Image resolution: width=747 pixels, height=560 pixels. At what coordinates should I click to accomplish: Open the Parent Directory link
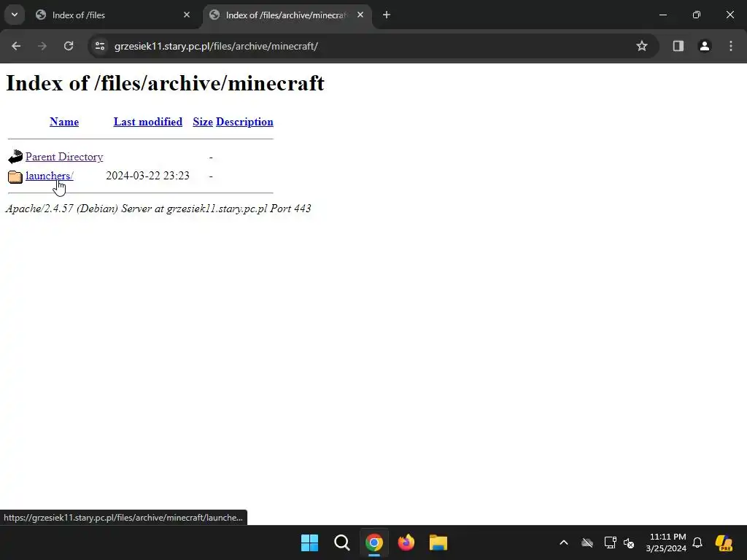pyautogui.click(x=64, y=157)
